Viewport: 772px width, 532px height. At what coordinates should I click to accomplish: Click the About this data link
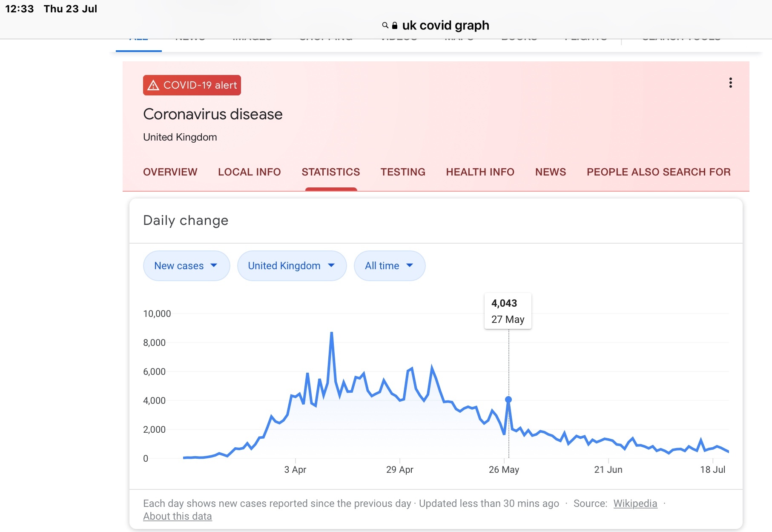(x=177, y=516)
